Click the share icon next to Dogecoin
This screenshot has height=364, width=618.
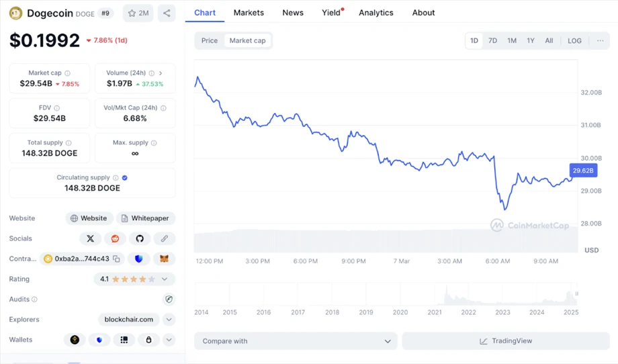(x=167, y=13)
